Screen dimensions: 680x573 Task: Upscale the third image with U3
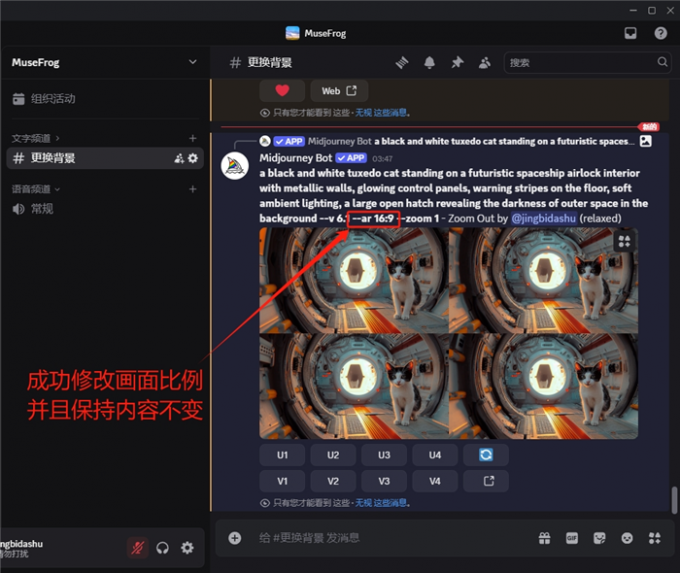pyautogui.click(x=384, y=455)
